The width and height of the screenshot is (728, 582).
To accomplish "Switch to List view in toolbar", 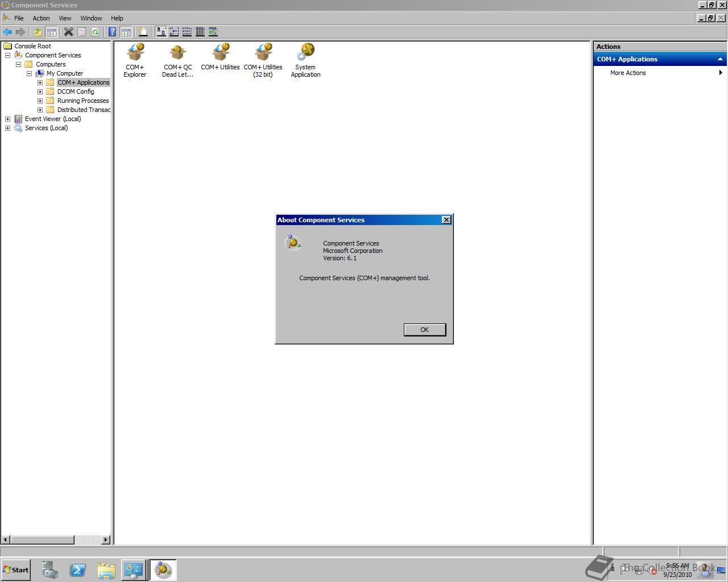I will 187,32.
